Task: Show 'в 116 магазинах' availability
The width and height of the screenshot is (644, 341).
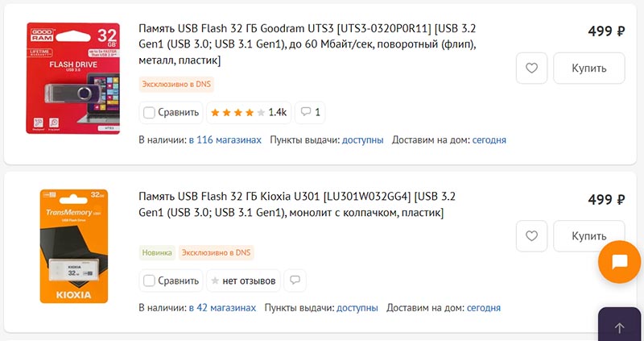Action: click(x=225, y=139)
